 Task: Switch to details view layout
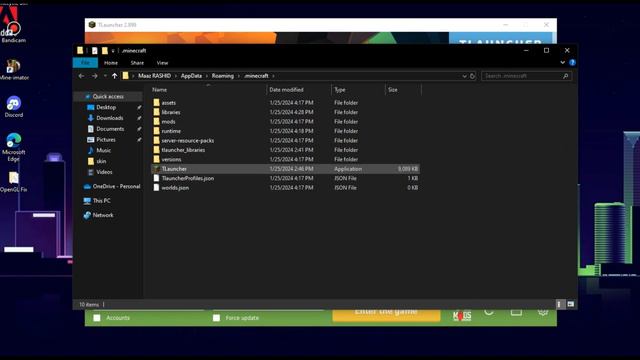point(559,304)
